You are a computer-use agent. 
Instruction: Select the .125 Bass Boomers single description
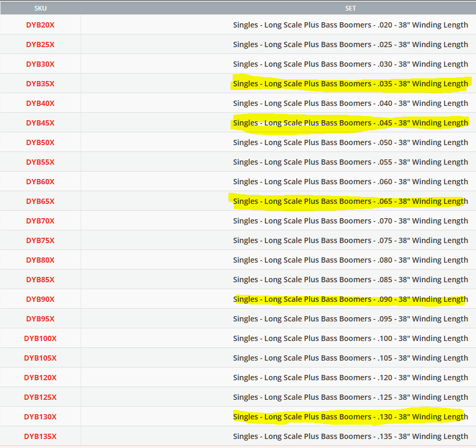click(x=350, y=397)
